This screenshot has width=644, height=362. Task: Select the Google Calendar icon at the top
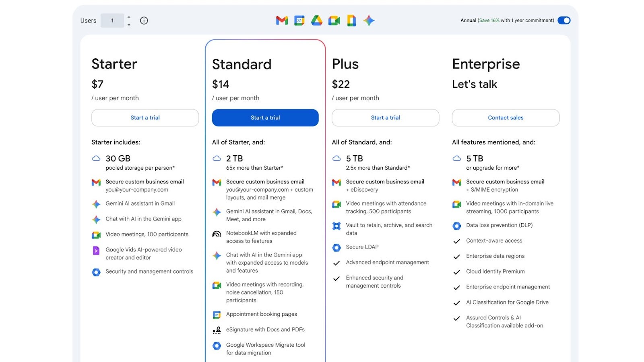tap(299, 21)
